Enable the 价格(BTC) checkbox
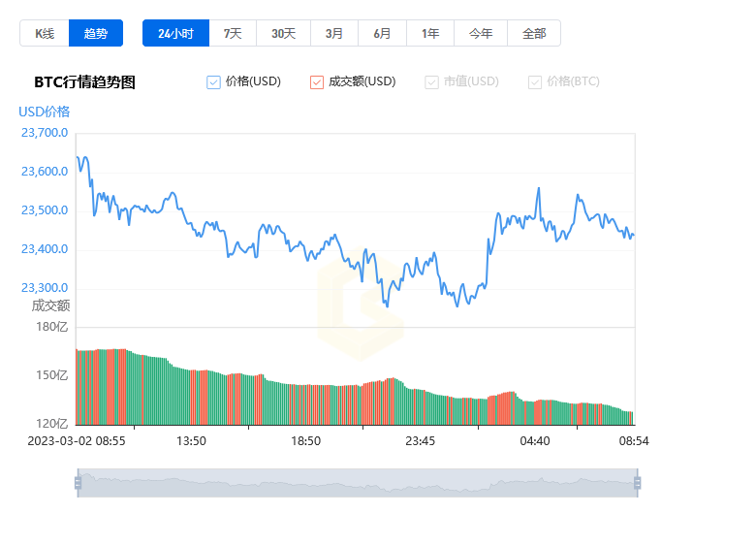This screenshot has width=756, height=546. [535, 82]
